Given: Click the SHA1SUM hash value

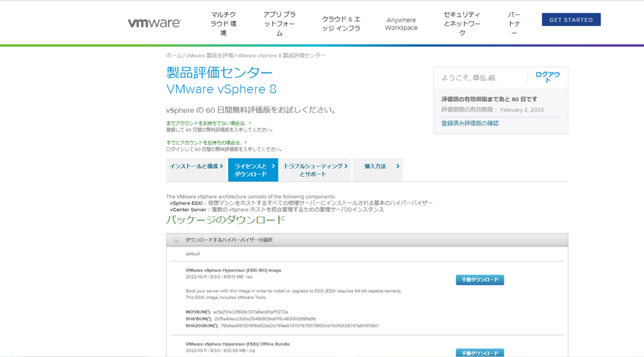Looking at the screenshot, I should [x=265, y=319].
